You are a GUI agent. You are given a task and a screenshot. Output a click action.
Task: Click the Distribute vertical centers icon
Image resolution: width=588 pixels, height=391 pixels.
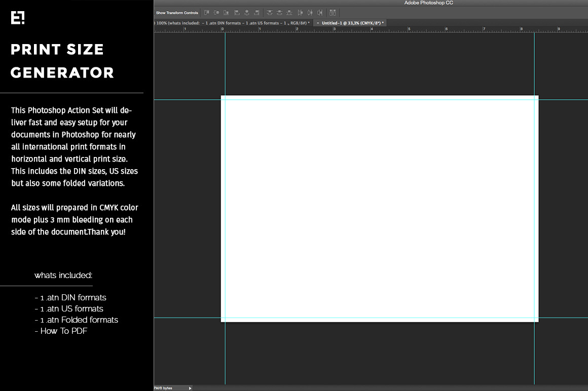click(x=279, y=13)
